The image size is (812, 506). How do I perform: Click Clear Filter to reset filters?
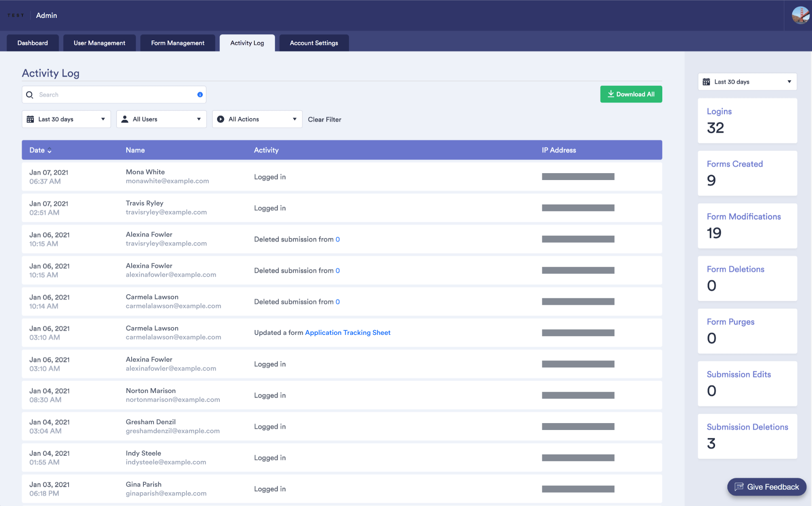point(324,119)
